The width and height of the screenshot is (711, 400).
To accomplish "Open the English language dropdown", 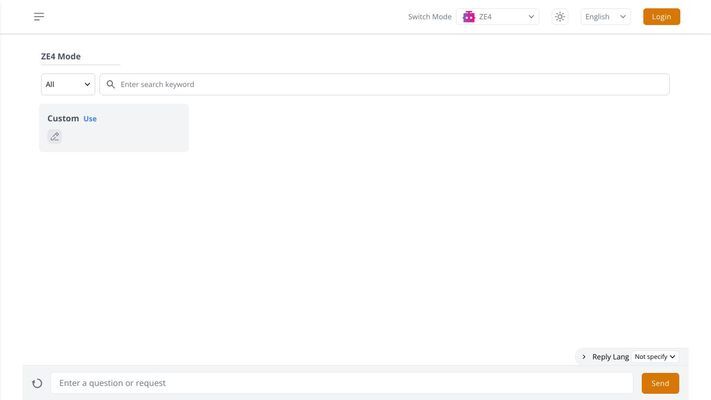I will [605, 17].
